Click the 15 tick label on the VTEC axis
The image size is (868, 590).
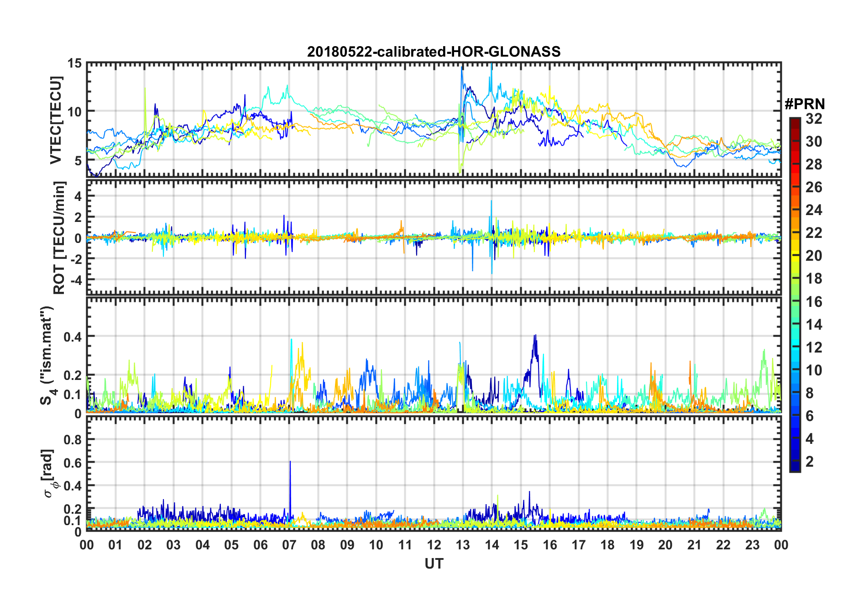click(75, 63)
